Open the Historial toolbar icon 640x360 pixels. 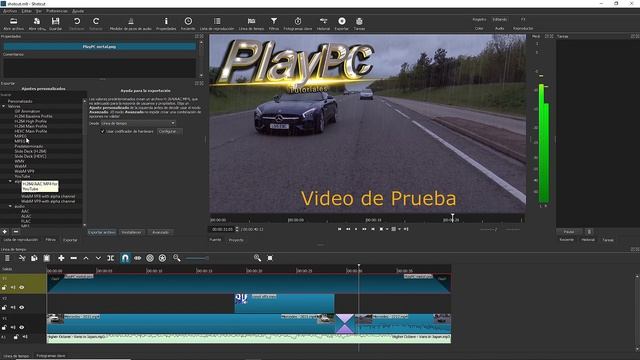323,21
